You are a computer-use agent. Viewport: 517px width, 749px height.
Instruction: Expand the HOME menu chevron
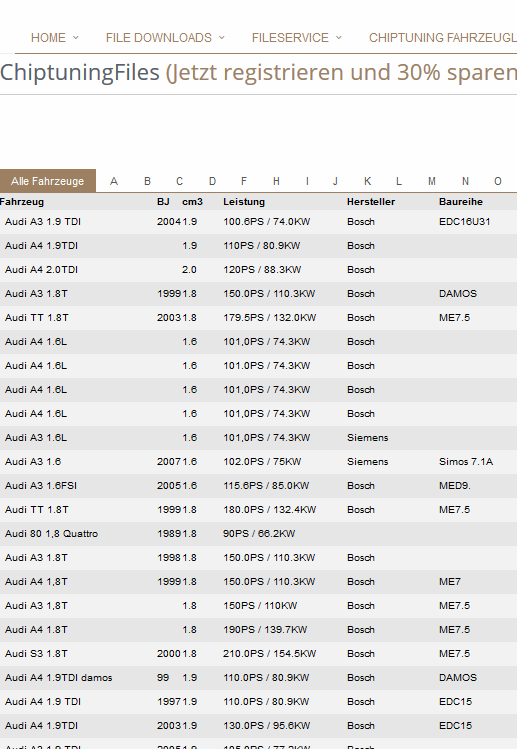coord(75,38)
